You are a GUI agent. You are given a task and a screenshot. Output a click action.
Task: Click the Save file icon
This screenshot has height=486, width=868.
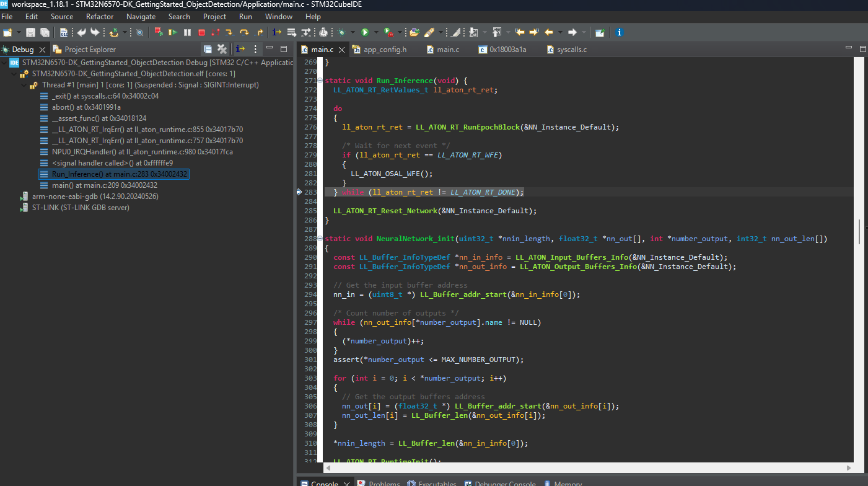click(x=30, y=32)
